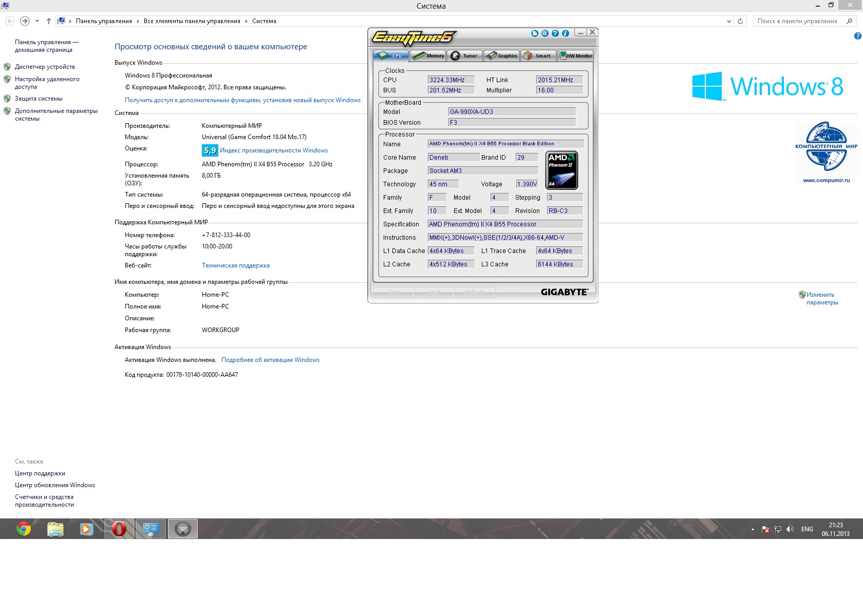Open the EasyTune6 document icon button
The image size is (863, 616).
click(x=535, y=33)
